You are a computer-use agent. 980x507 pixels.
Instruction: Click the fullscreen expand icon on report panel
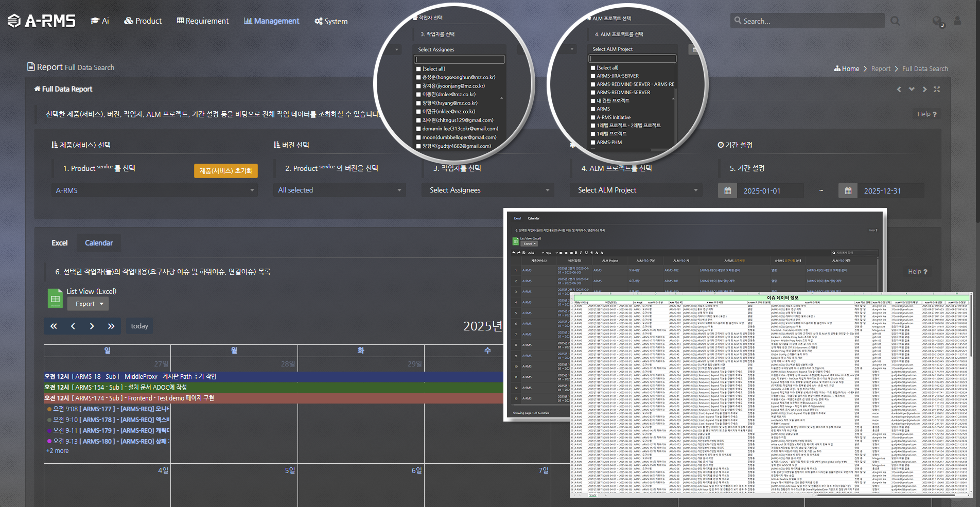(x=937, y=89)
